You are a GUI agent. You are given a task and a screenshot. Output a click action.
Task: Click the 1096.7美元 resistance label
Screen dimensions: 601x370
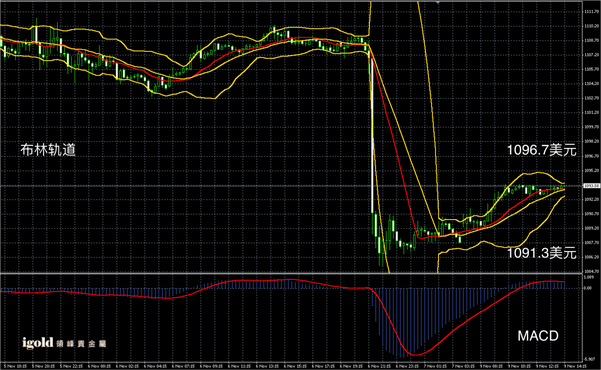[542, 150]
